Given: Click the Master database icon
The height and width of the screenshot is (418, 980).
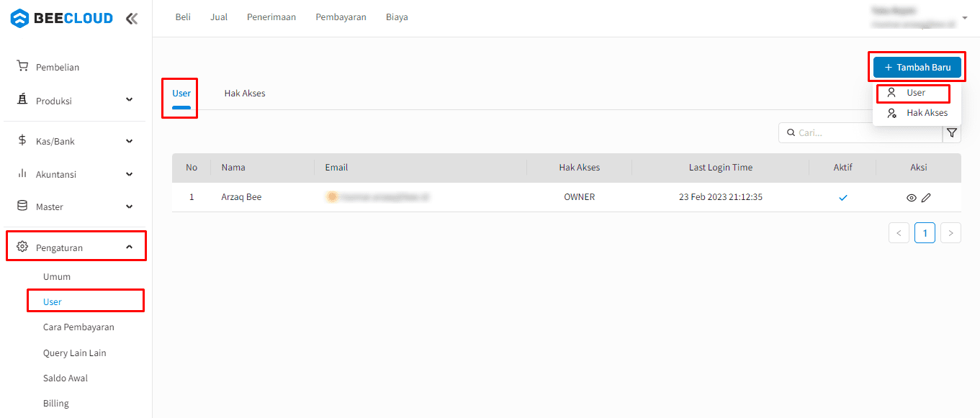Looking at the screenshot, I should click(x=22, y=206).
